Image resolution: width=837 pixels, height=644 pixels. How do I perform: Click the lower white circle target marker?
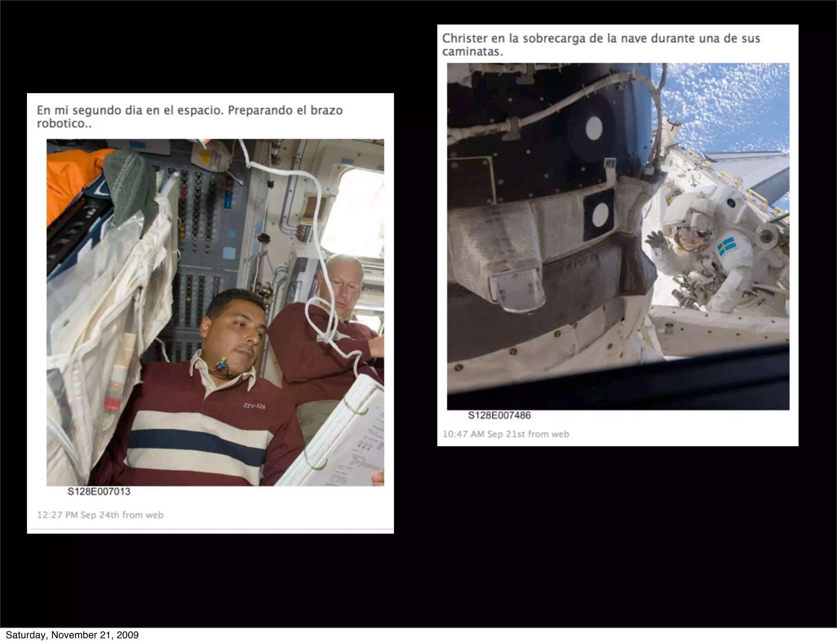coord(600,215)
